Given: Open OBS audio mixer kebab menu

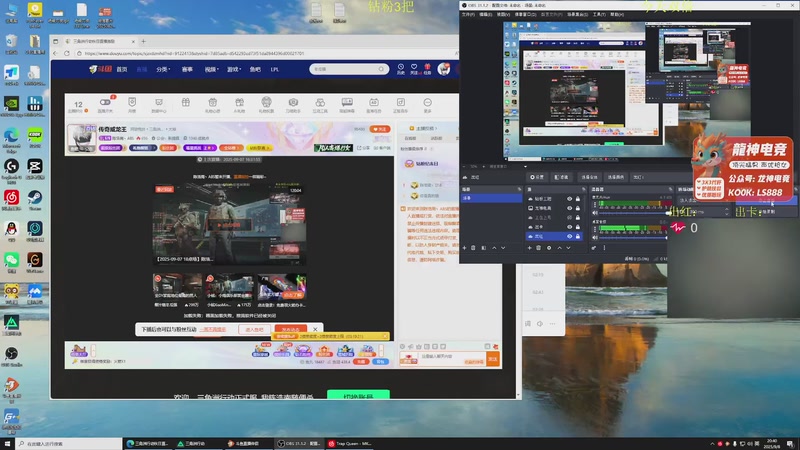Looking at the screenshot, I should [605, 248].
